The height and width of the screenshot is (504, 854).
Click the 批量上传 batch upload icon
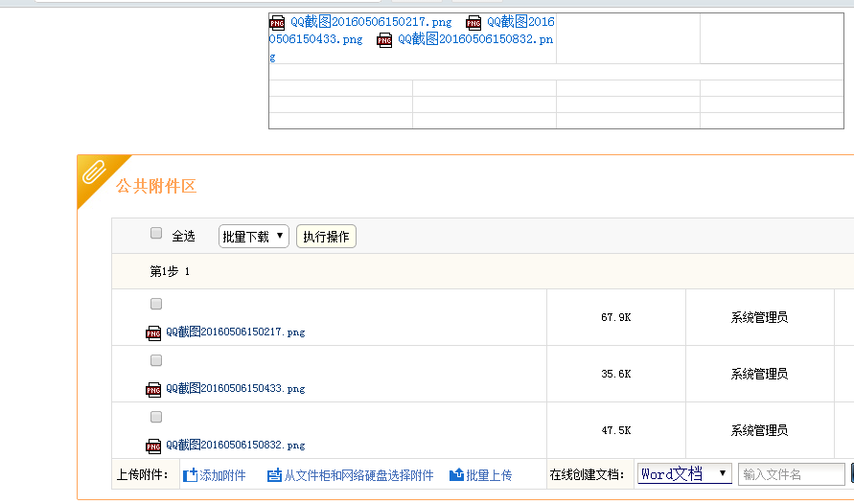pyautogui.click(x=456, y=475)
